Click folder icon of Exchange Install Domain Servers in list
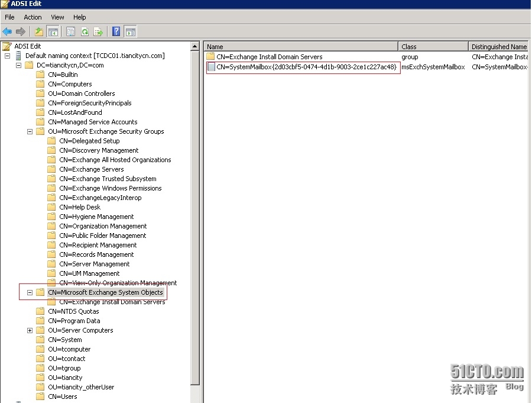The width and height of the screenshot is (532, 403). click(x=210, y=56)
